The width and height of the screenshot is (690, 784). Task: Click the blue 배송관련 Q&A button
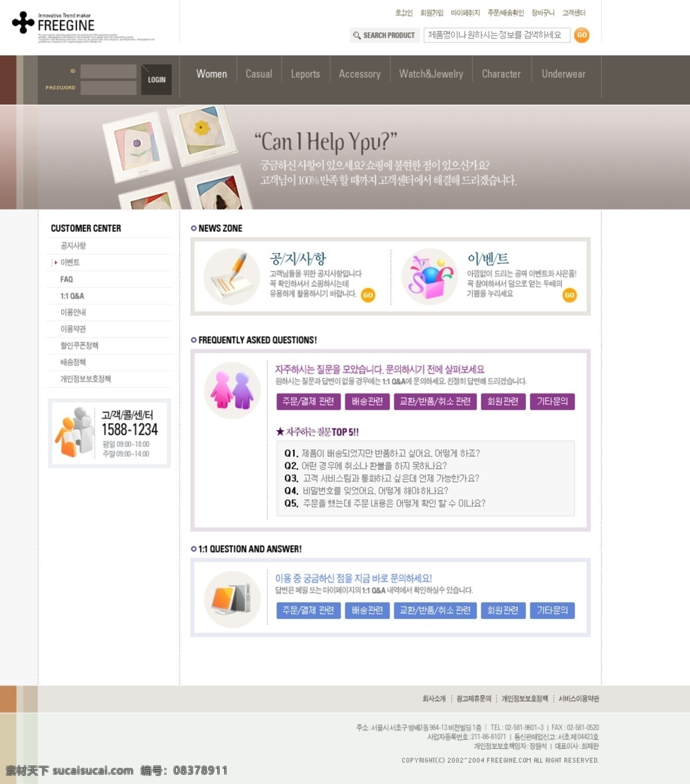(x=367, y=610)
